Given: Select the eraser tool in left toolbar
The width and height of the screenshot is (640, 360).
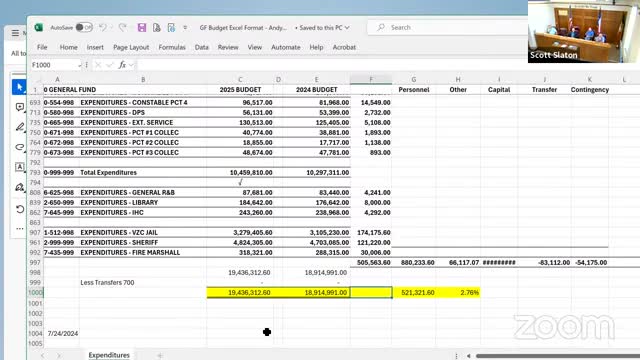Looking at the screenshot, I should pos(19,147).
